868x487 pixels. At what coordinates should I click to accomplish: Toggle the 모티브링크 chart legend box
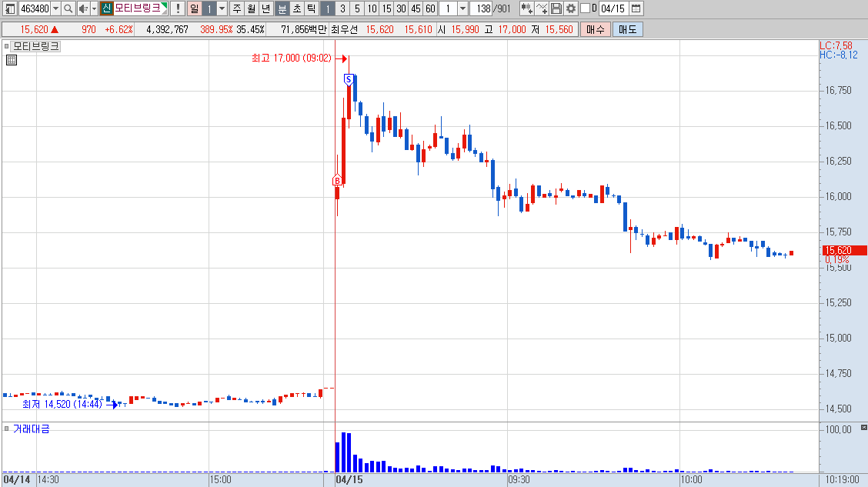click(x=7, y=46)
